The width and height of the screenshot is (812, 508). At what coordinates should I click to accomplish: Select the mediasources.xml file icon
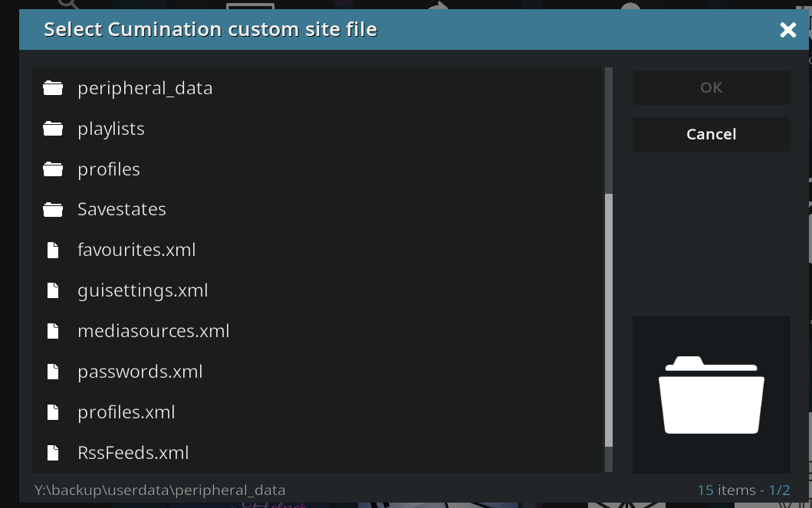point(52,330)
